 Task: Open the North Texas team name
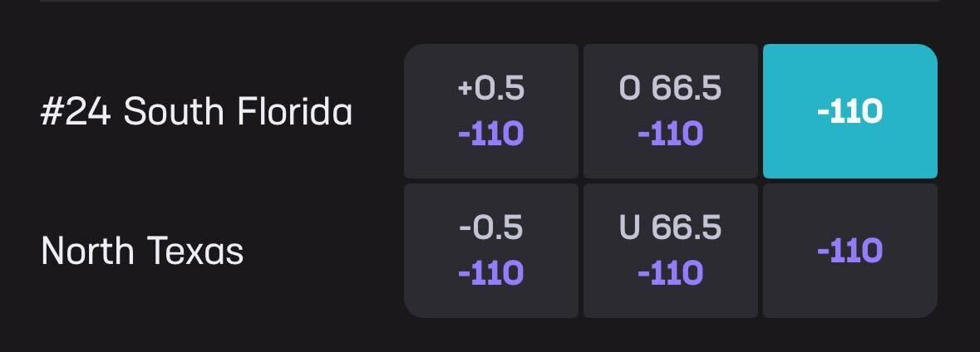[x=142, y=251]
